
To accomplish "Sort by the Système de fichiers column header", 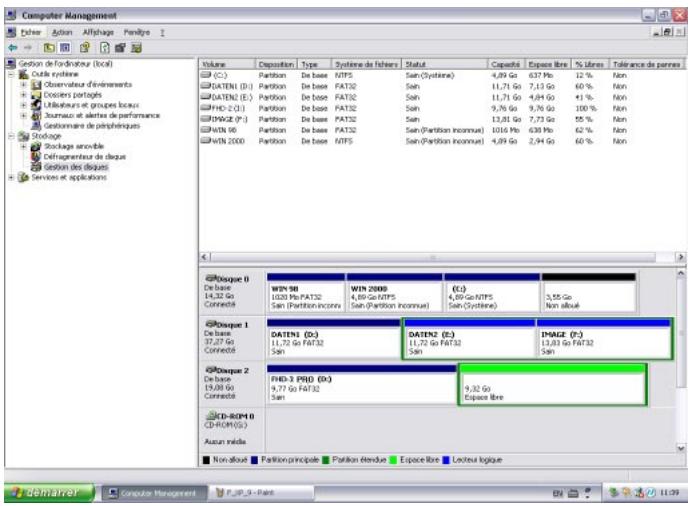I will (366, 64).
